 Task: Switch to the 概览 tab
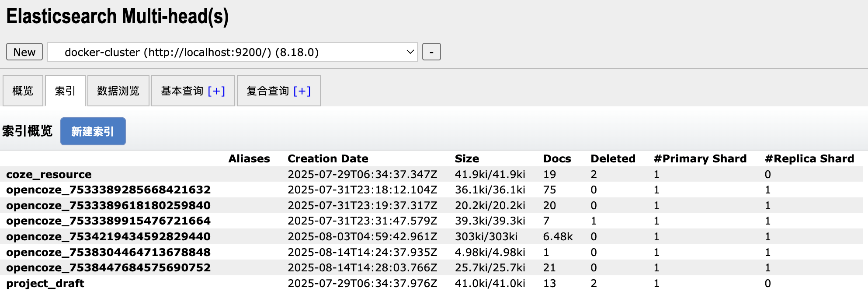(23, 91)
